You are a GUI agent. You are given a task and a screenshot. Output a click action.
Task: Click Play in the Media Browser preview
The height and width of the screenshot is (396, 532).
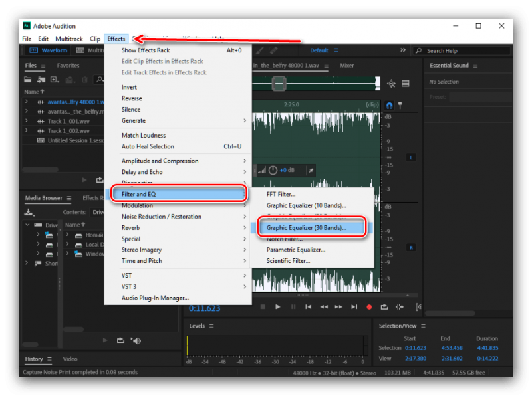click(x=105, y=340)
